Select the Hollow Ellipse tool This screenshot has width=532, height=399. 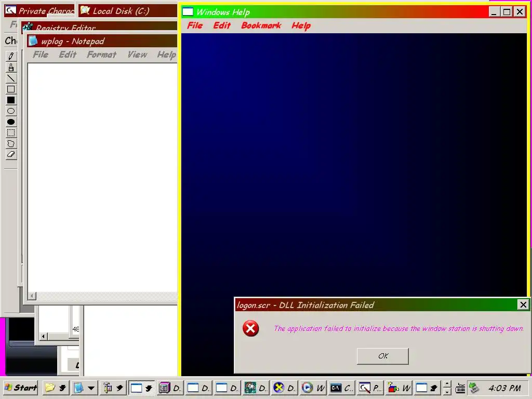click(11, 111)
